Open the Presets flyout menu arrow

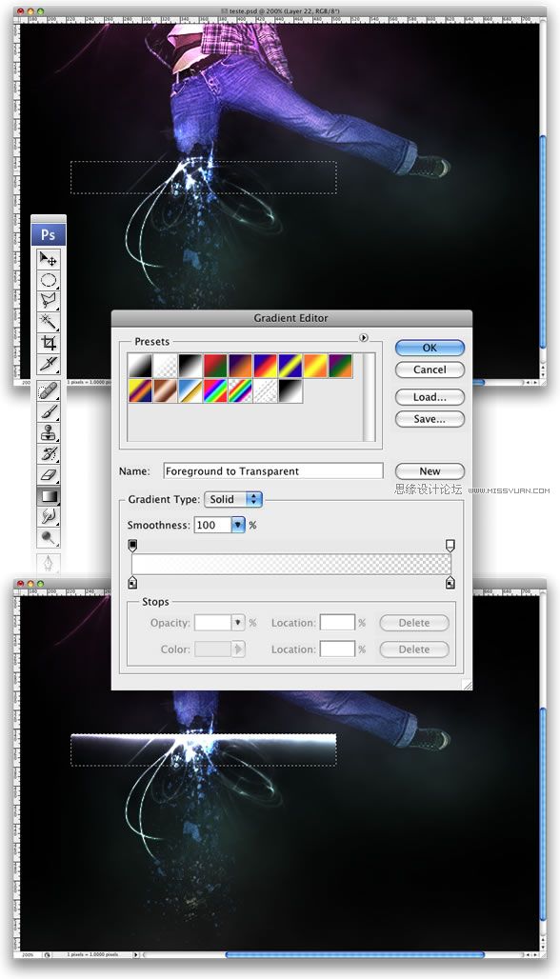coord(364,338)
